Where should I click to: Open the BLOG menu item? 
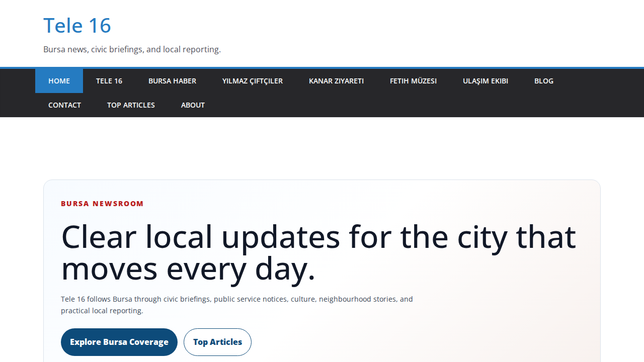tap(544, 81)
